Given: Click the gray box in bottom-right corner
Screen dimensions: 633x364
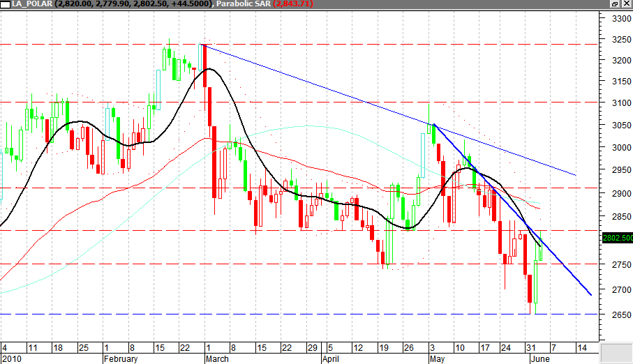Looking at the screenshot, I should click(x=616, y=351).
